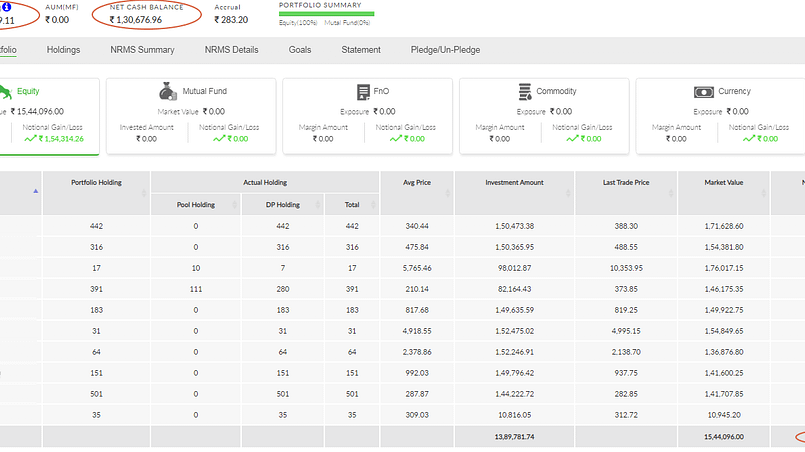Click the Mutual Fund gain/loss trend arrow
Viewport: 805px width, 452px height.
pyautogui.click(x=219, y=139)
